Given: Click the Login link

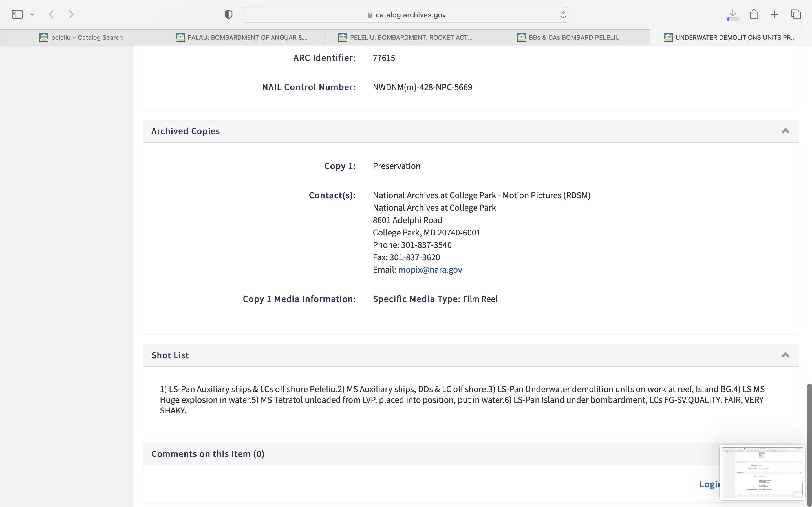Looking at the screenshot, I should (x=709, y=484).
